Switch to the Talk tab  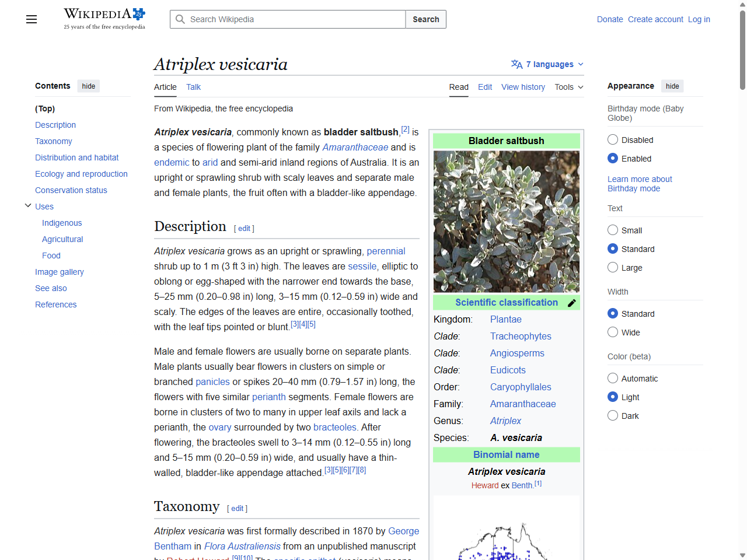click(x=193, y=87)
